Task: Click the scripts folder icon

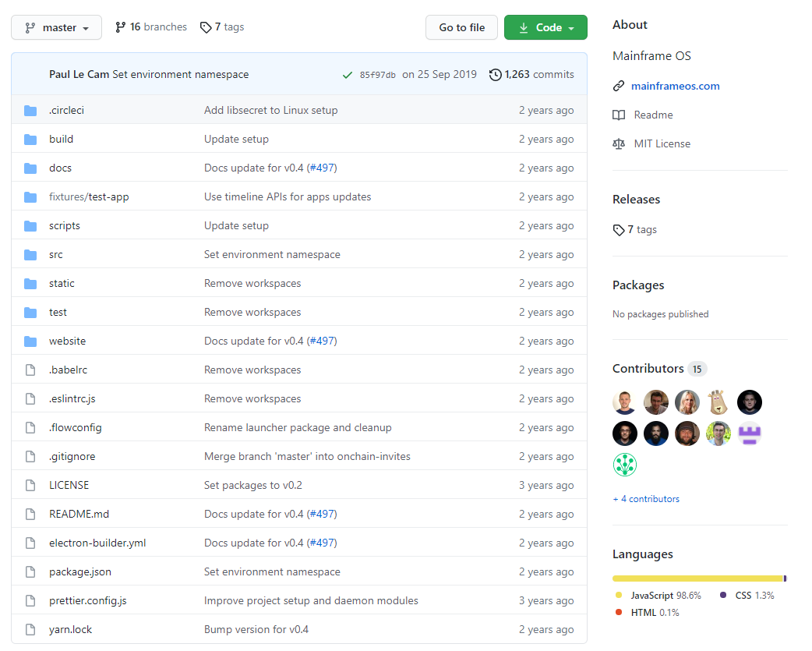Action: (30, 226)
